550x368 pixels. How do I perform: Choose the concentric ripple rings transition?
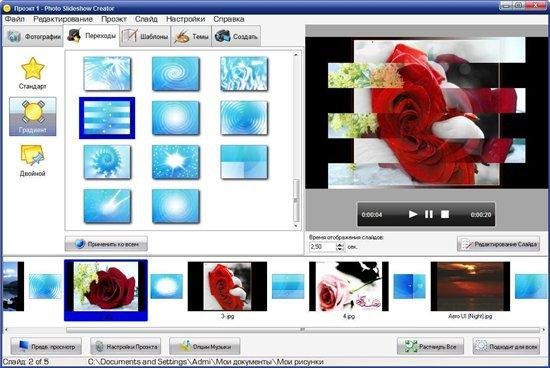click(x=244, y=118)
